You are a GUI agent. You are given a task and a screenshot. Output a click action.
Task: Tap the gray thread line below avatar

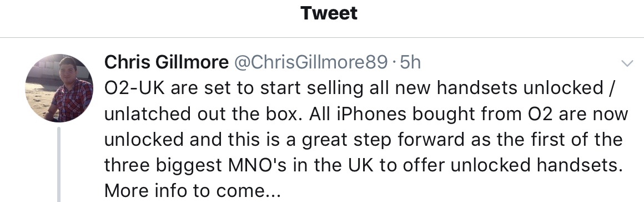pyautogui.click(x=59, y=165)
